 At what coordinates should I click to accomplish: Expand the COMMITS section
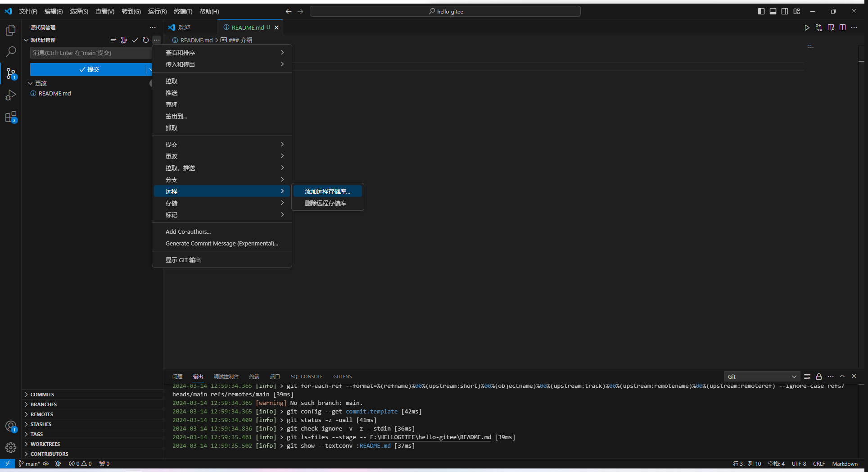click(92, 395)
